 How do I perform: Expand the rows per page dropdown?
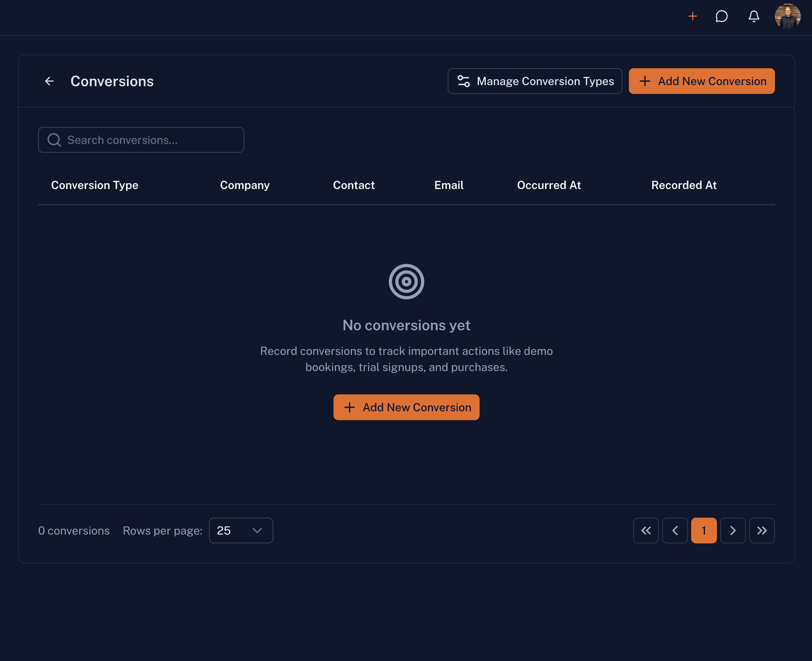point(241,531)
